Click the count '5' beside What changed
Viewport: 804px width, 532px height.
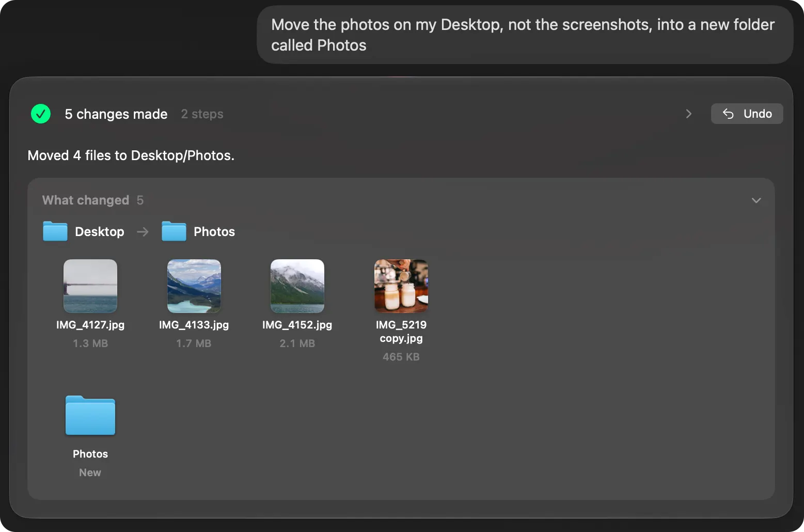[140, 200]
